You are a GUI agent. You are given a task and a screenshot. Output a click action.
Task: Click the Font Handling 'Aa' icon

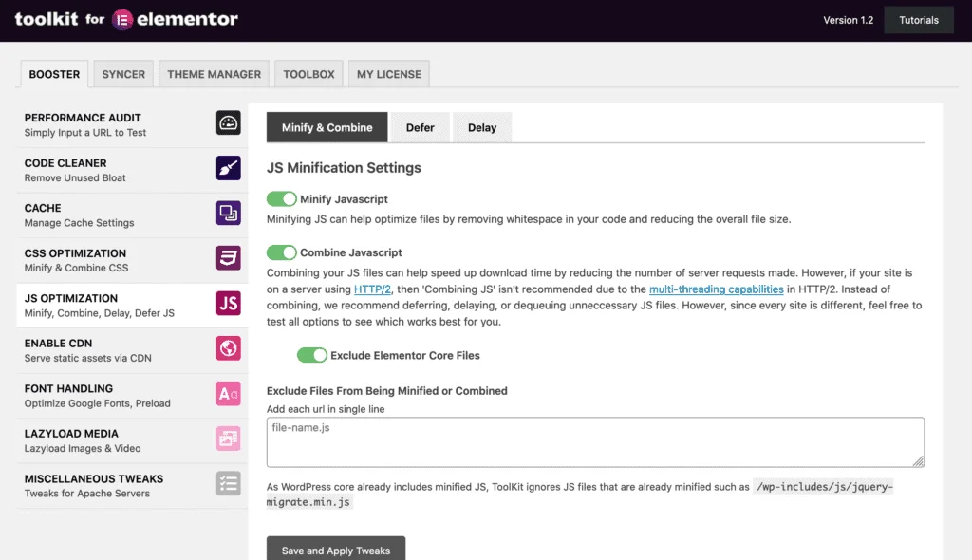(228, 394)
